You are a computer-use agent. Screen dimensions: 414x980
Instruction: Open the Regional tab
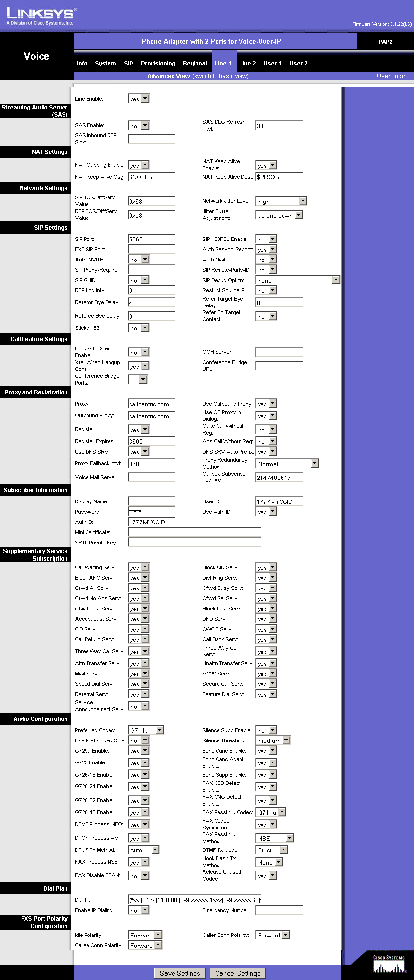tap(195, 64)
